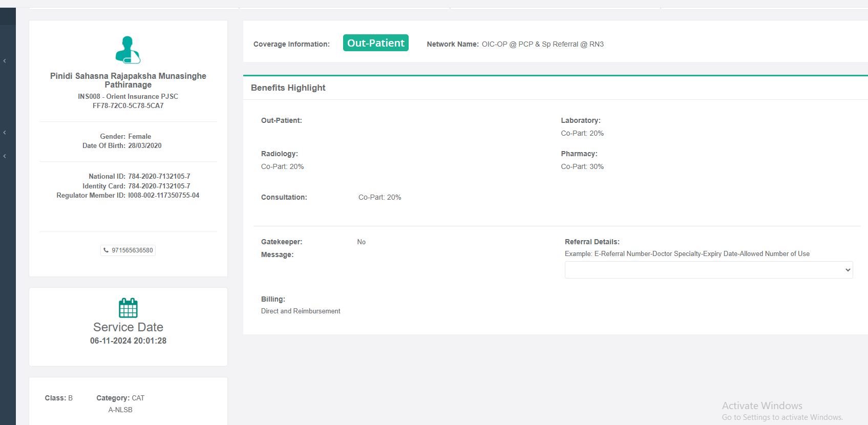Click the Consultation Co-Part 20% value
Image resolution: width=868 pixels, height=425 pixels.
(x=379, y=197)
